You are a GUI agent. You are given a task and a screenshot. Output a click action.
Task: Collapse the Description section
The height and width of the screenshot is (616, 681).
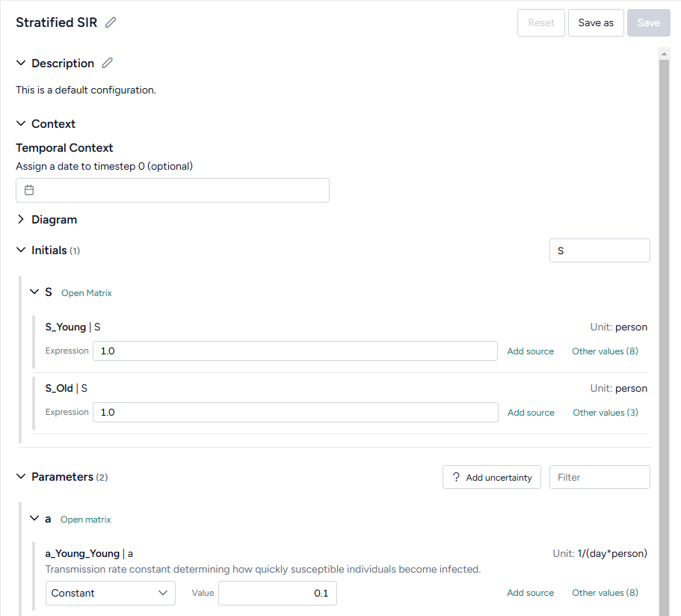[x=21, y=64]
